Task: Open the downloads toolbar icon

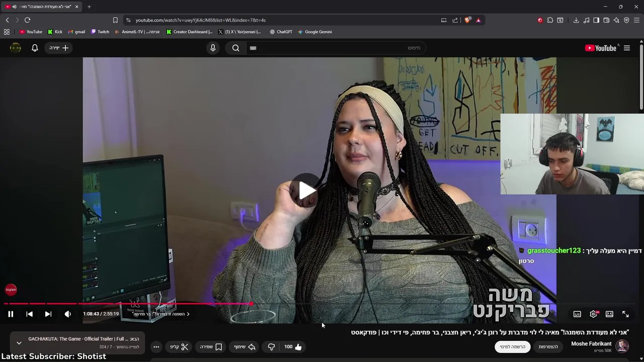Action: tap(576, 20)
